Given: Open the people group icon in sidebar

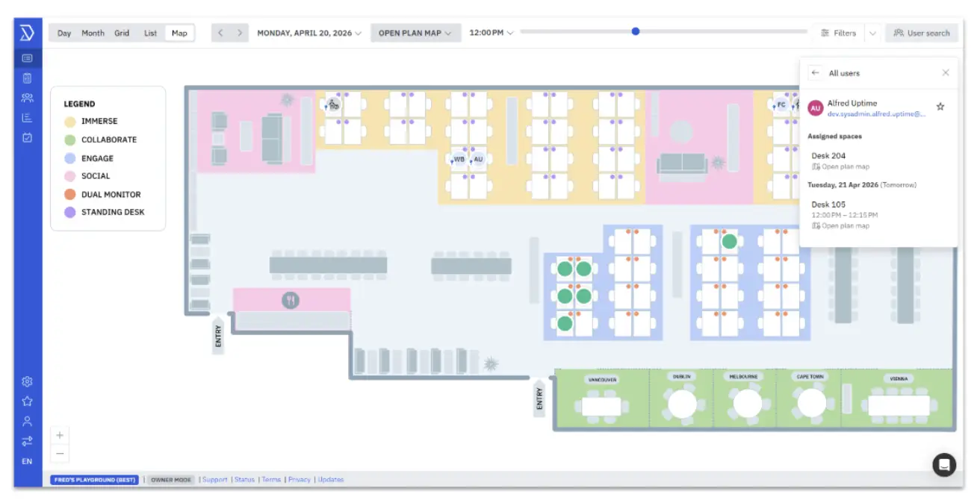Looking at the screenshot, I should pyautogui.click(x=27, y=98).
